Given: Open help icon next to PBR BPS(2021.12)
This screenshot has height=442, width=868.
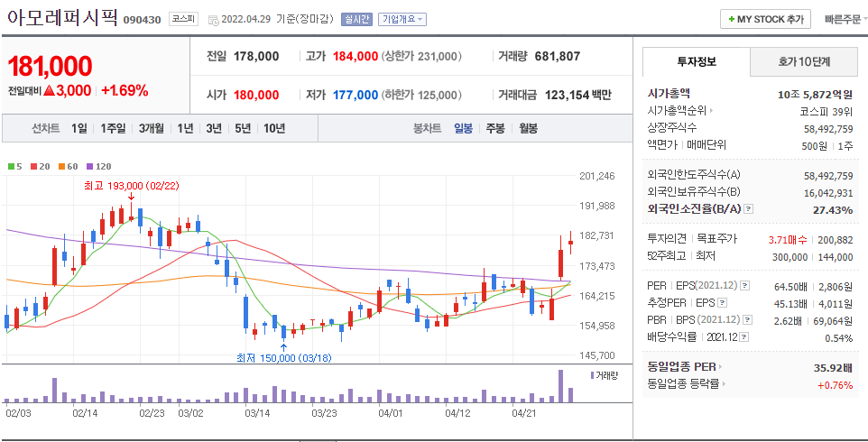Looking at the screenshot, I should pos(748,319).
